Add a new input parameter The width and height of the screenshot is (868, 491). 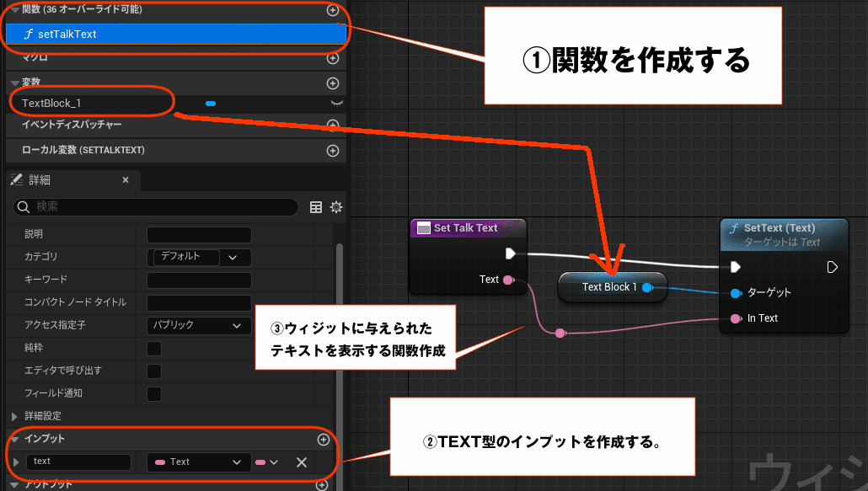tap(324, 439)
